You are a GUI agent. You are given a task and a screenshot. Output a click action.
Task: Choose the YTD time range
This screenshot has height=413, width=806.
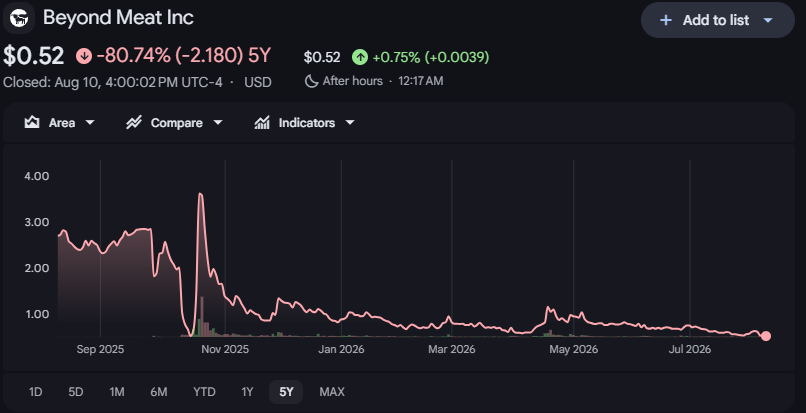(204, 392)
